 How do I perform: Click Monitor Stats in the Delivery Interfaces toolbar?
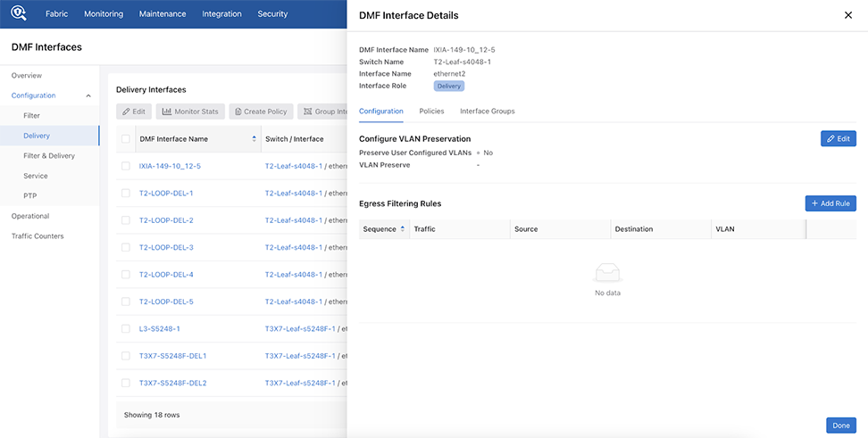coord(189,112)
